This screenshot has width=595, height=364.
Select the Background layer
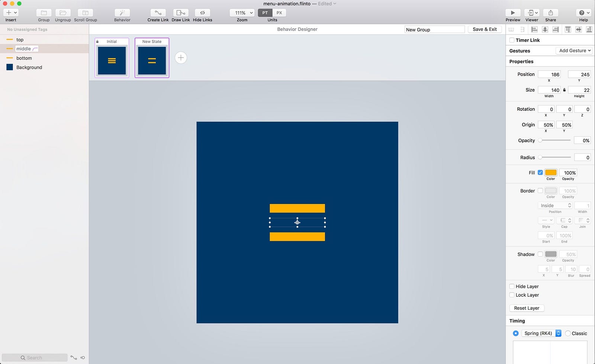coord(45,67)
